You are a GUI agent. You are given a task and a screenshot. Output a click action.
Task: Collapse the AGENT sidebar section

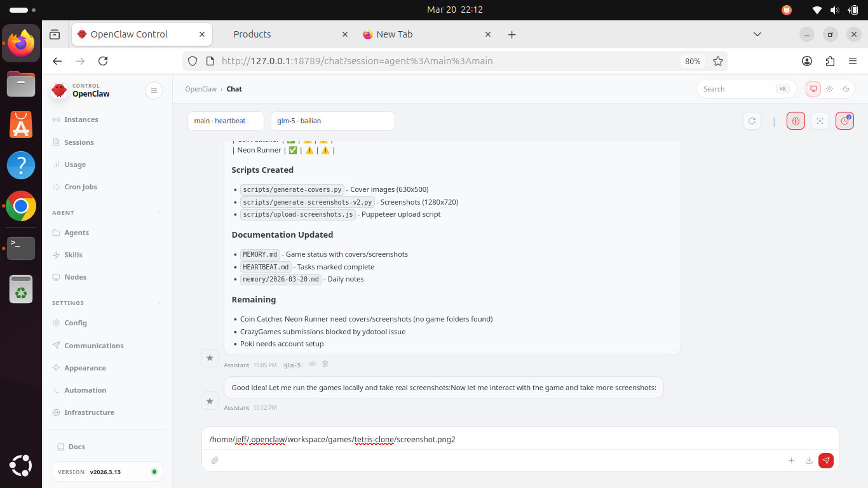pyautogui.click(x=159, y=213)
